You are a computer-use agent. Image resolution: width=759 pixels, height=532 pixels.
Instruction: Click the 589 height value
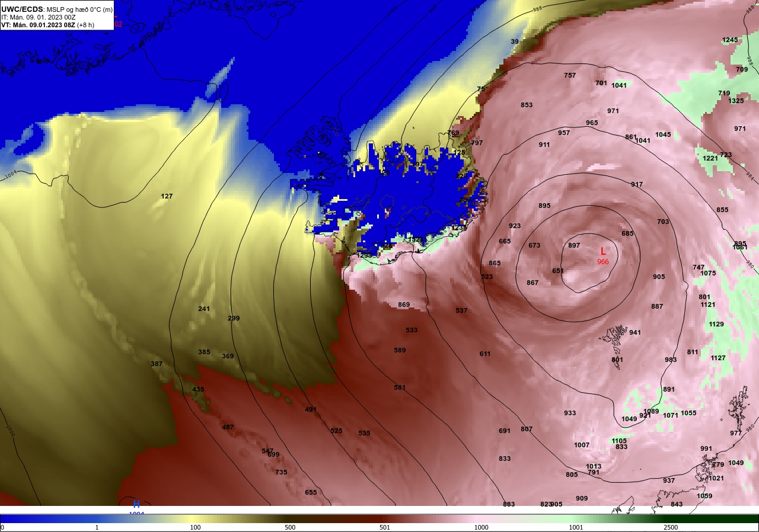(x=400, y=351)
